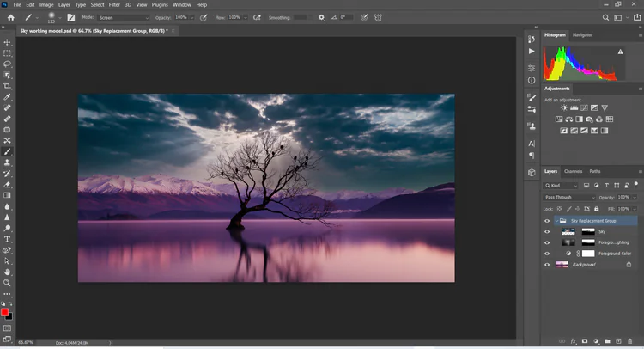Select the Move tool
644x349 pixels.
click(x=8, y=42)
